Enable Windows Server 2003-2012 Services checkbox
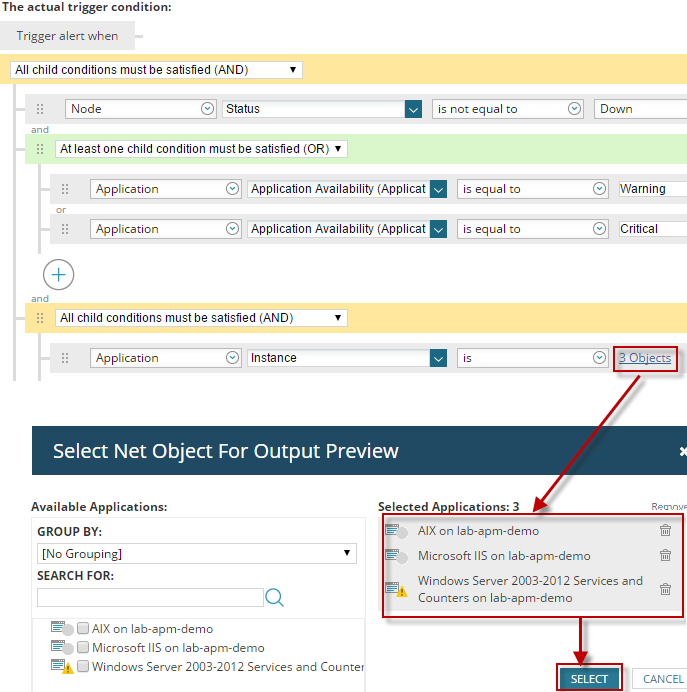 83,667
